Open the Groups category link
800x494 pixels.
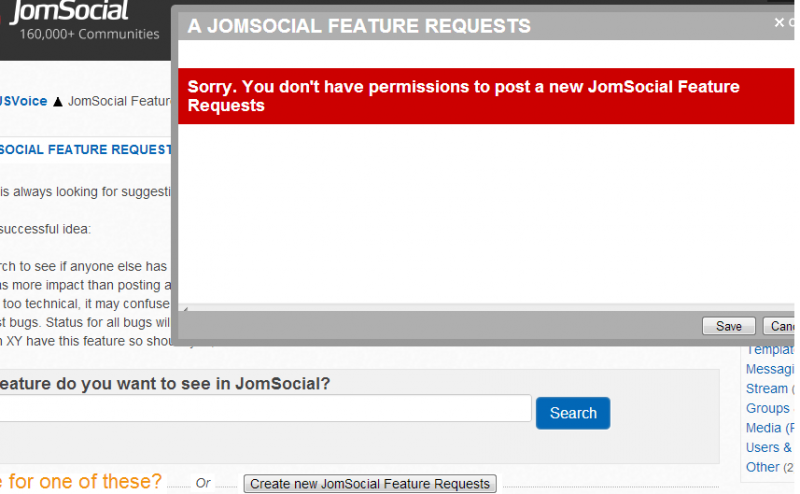[768, 408]
